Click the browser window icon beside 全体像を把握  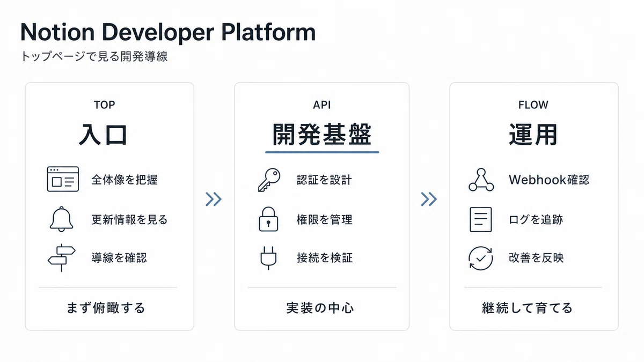(63, 179)
